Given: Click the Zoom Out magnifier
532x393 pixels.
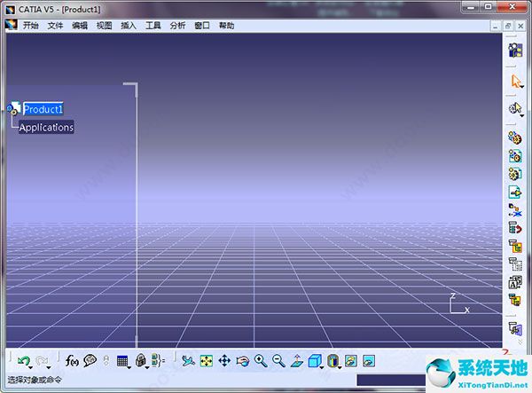Looking at the screenshot, I should pos(278,361).
